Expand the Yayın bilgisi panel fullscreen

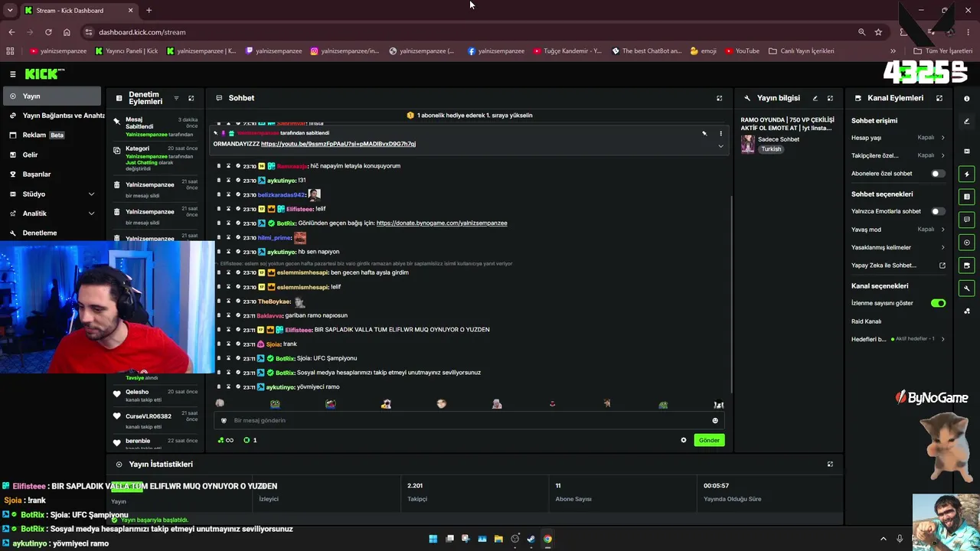pyautogui.click(x=830, y=98)
